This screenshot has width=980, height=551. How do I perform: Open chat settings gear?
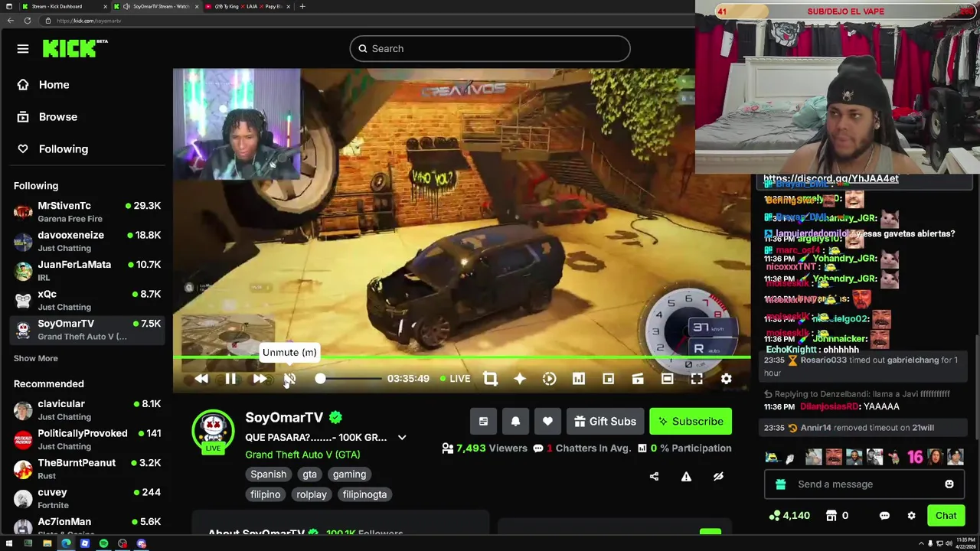911,516
